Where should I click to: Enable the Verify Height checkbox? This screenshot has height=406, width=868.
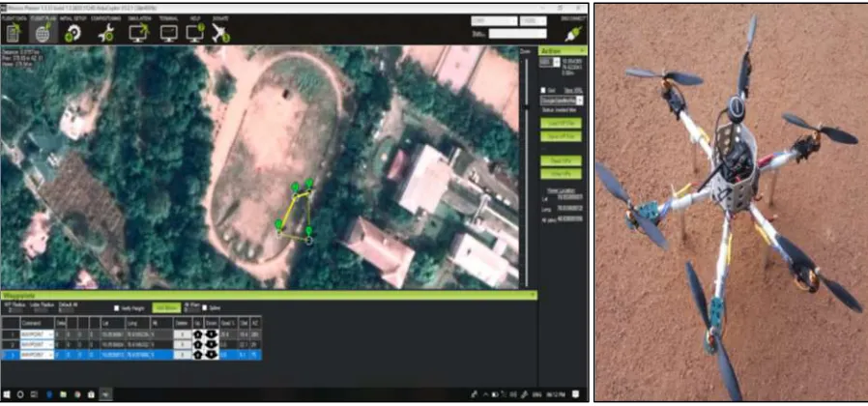[116, 308]
